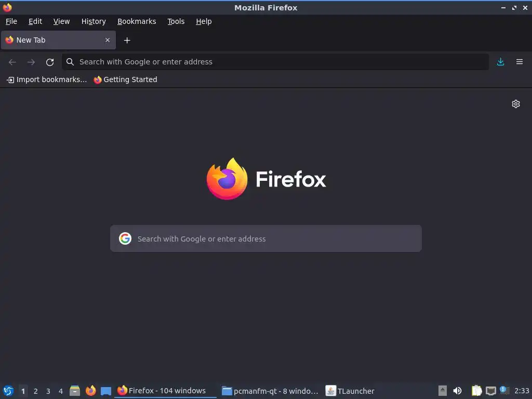
Task: Close the New Tab tab
Action: tap(108, 40)
